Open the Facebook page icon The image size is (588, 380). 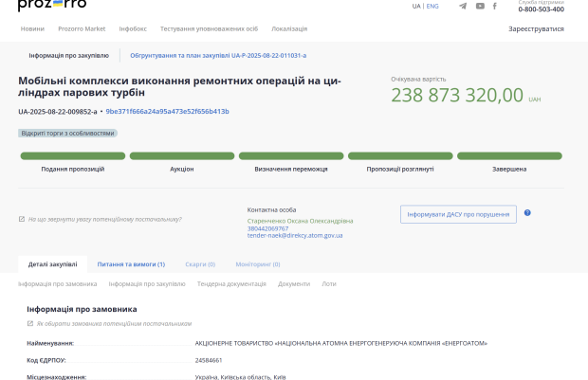pyautogui.click(x=495, y=7)
